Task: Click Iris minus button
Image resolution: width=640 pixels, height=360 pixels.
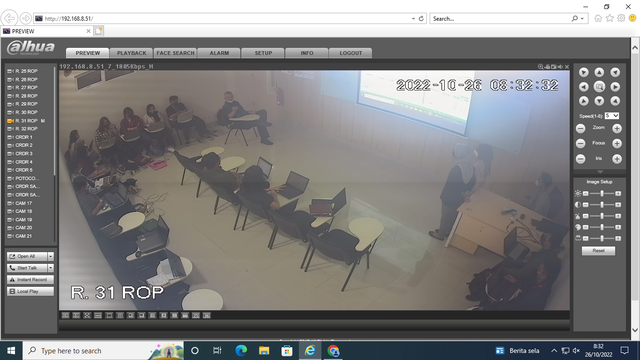Action: (580, 159)
